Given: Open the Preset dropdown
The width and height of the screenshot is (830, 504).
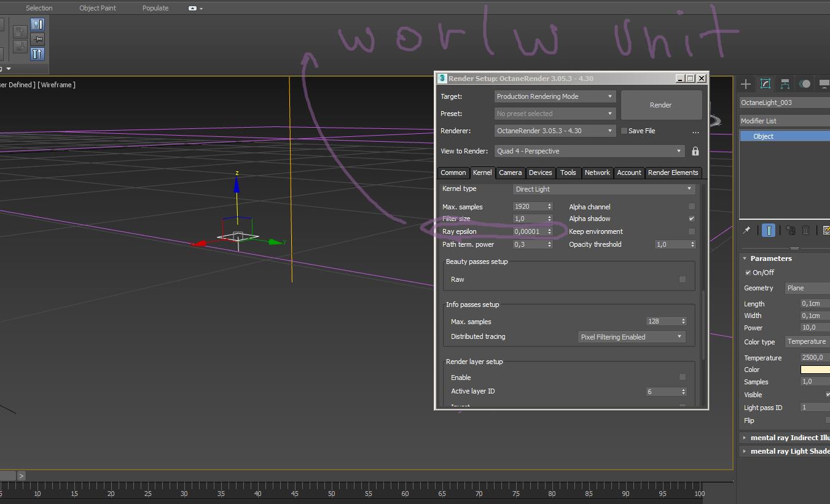Looking at the screenshot, I should (x=555, y=114).
